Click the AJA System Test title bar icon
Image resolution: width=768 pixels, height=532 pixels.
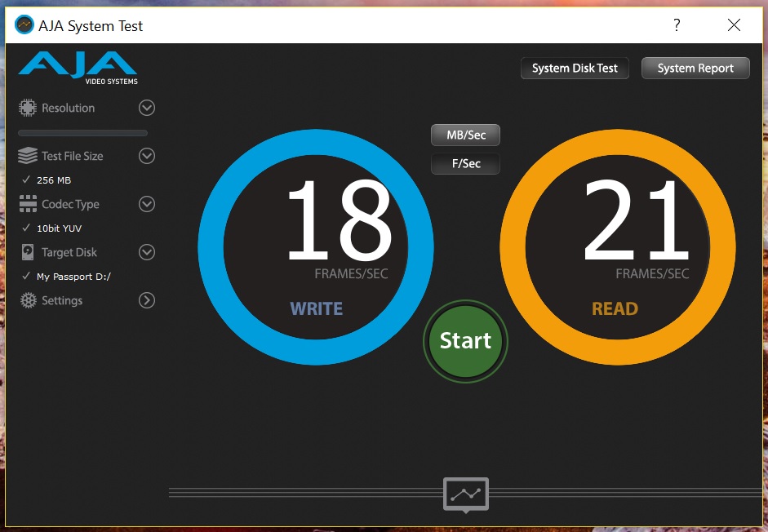pos(24,25)
